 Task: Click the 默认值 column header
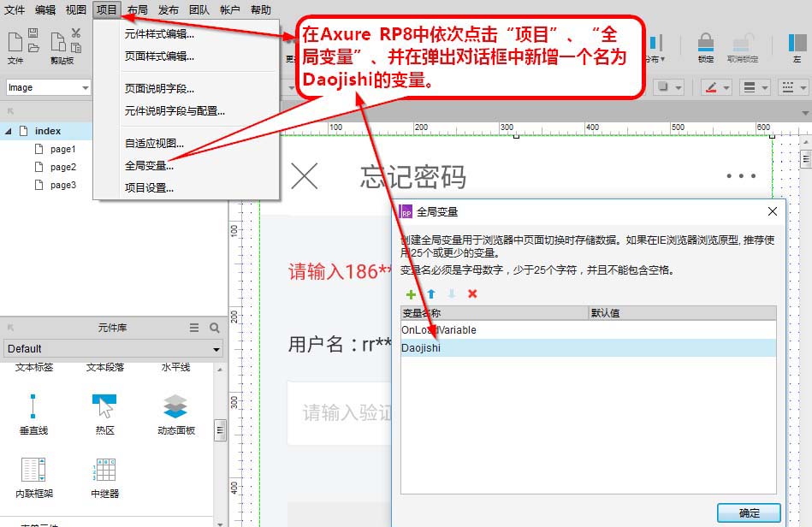[x=683, y=313]
